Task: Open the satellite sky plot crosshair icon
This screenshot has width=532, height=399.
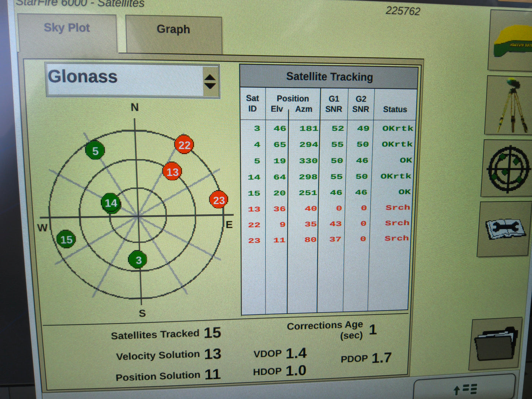Action: (x=507, y=169)
